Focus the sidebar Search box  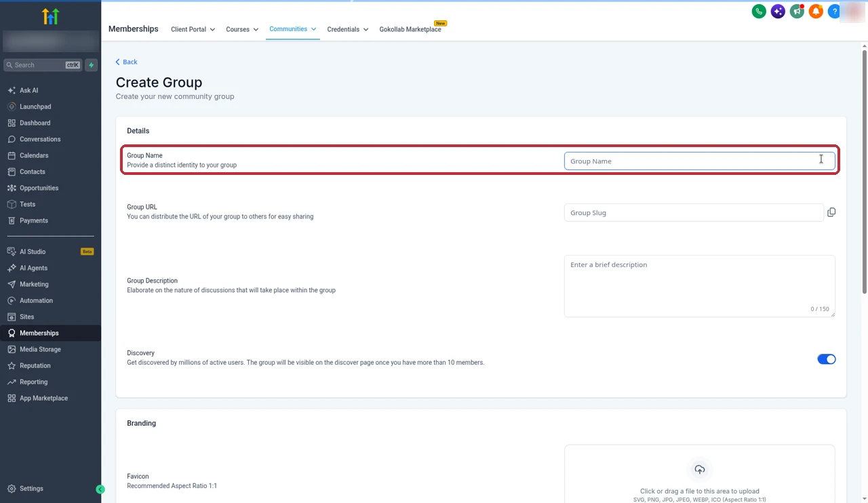(x=43, y=65)
